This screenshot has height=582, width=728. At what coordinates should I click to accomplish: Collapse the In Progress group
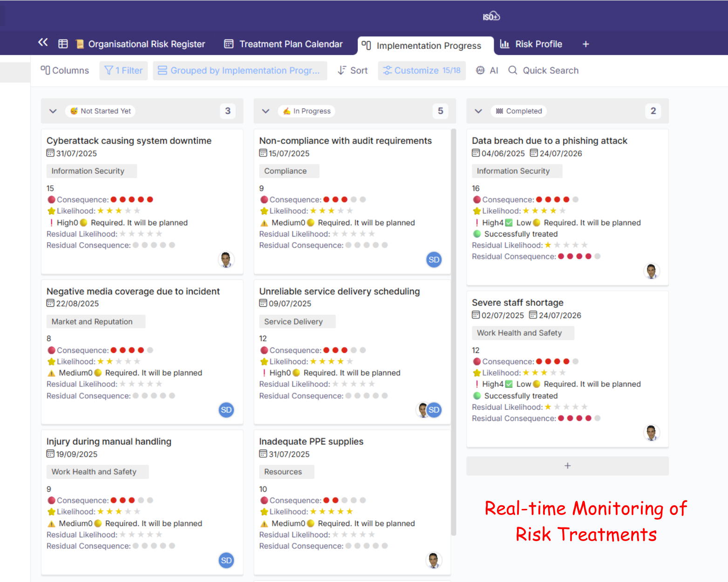(x=265, y=111)
